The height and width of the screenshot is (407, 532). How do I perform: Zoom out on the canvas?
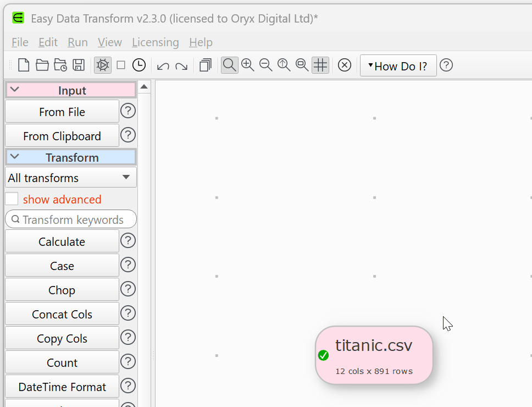[x=265, y=65]
